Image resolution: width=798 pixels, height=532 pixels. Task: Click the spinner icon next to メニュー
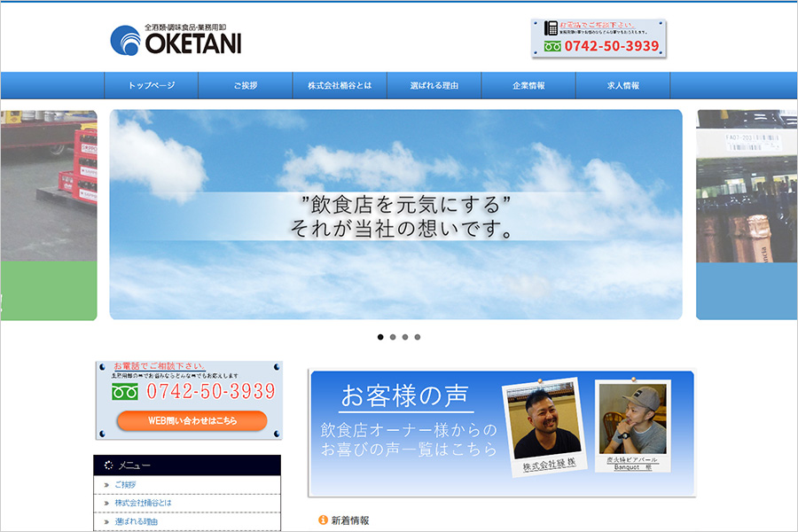point(108,465)
